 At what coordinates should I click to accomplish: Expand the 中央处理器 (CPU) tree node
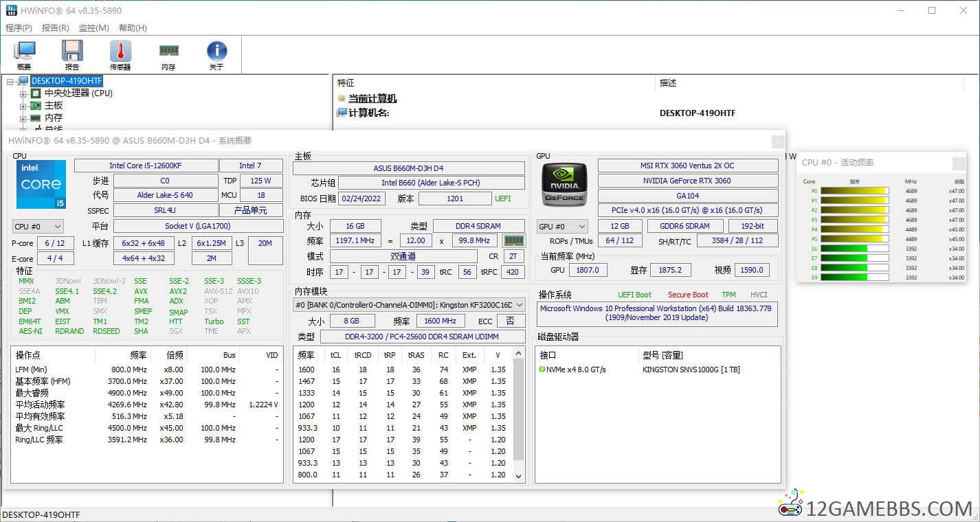click(x=23, y=93)
